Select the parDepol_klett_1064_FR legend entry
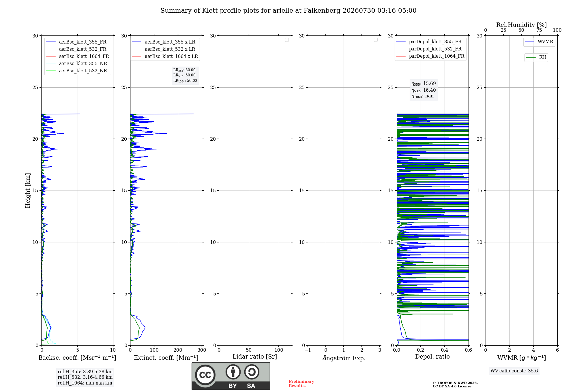577x392 pixels. (x=430, y=56)
